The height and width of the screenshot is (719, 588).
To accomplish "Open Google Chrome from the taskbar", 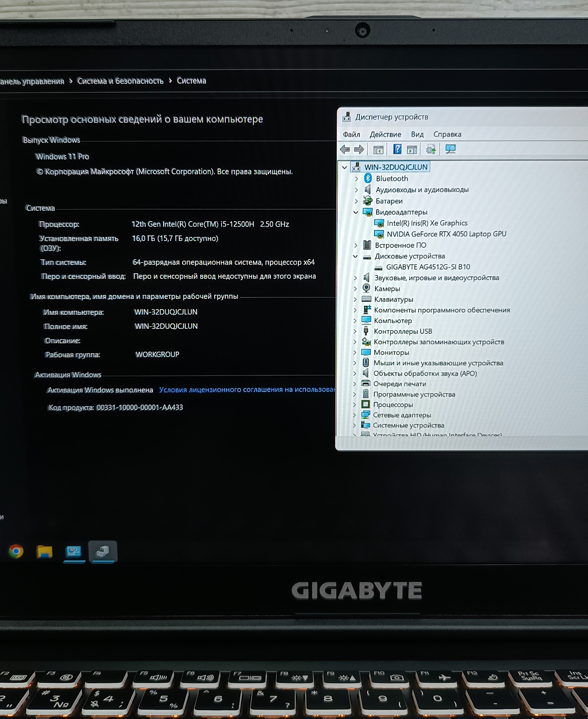I will (x=16, y=551).
